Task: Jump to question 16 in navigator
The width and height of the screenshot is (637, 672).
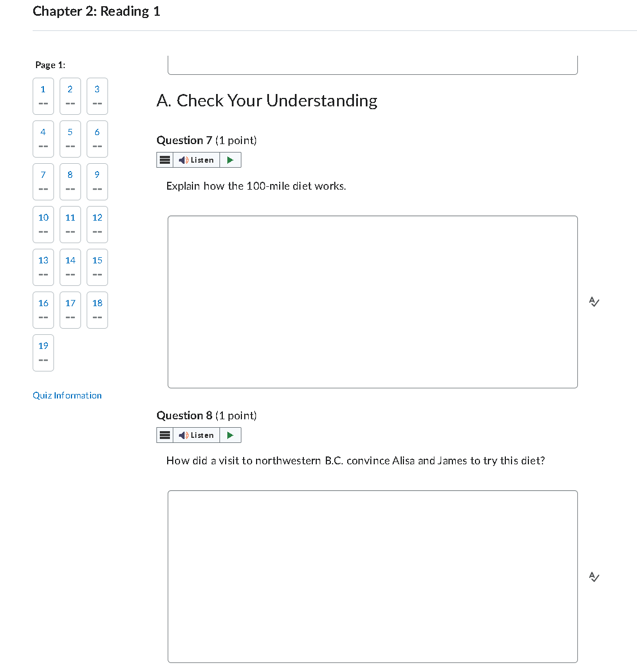Action: 43,310
